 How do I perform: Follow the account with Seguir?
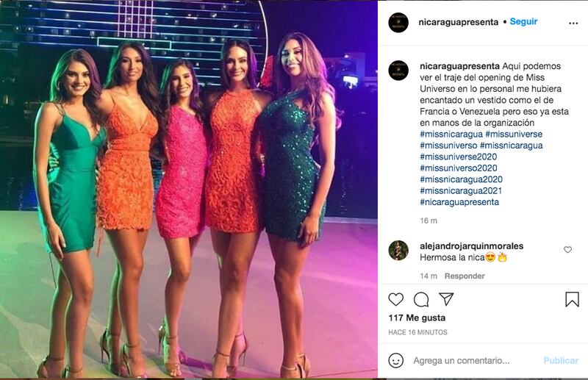(x=523, y=22)
